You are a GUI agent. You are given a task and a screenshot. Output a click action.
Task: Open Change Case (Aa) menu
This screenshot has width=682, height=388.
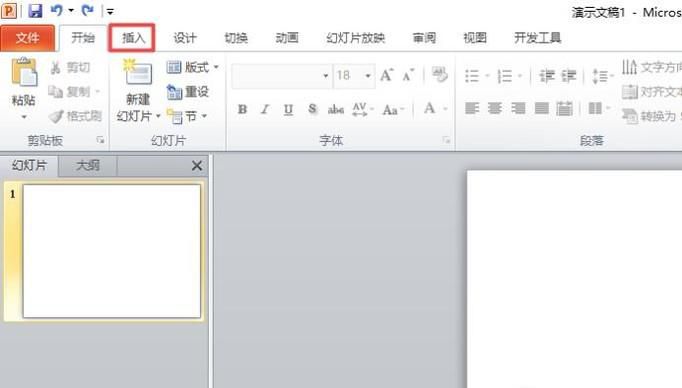[x=393, y=110]
